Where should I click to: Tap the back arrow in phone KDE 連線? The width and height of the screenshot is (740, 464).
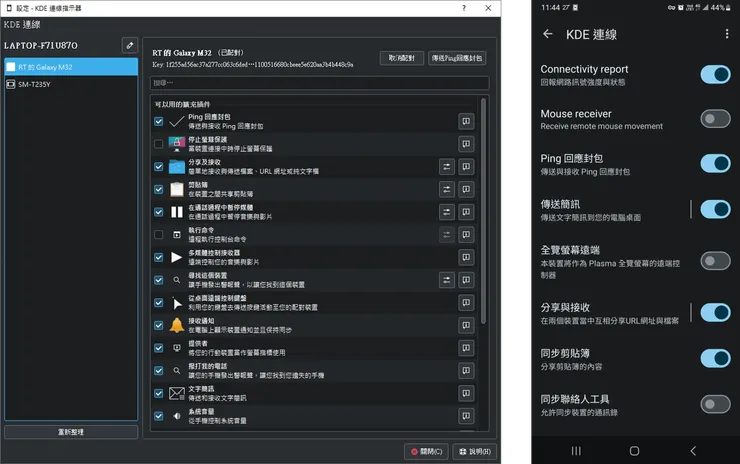tap(547, 34)
